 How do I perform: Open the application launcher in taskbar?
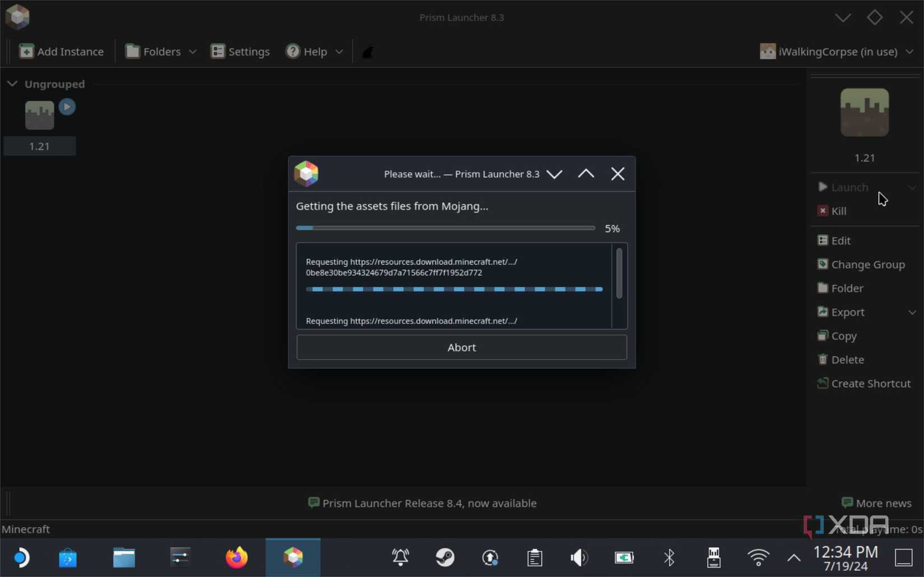coord(22,557)
